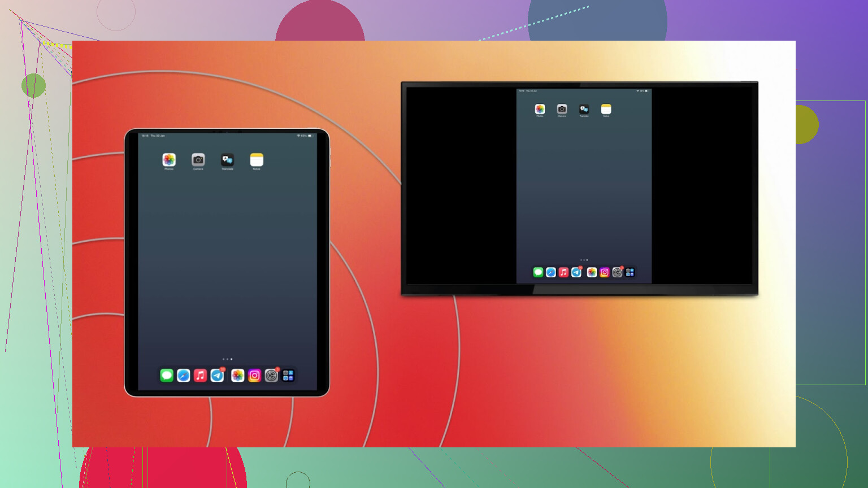The image size is (868, 488).
Task: Click Notes icon on the TV mirrored screen
Action: (606, 109)
